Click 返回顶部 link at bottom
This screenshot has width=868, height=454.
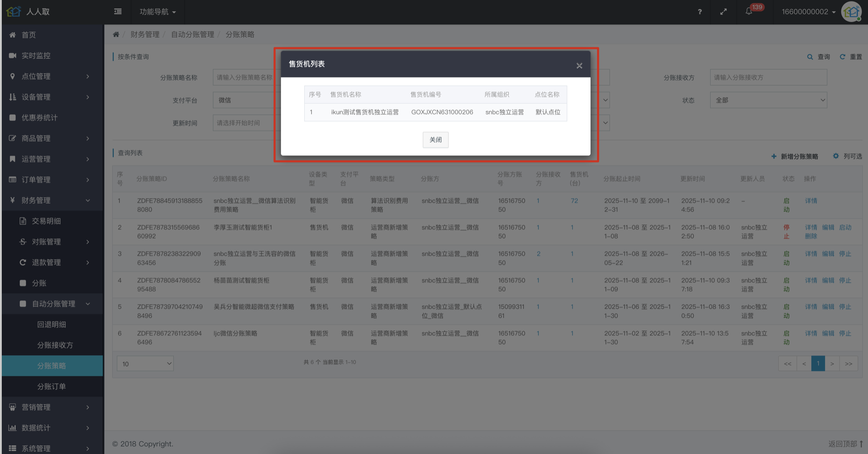tap(845, 444)
